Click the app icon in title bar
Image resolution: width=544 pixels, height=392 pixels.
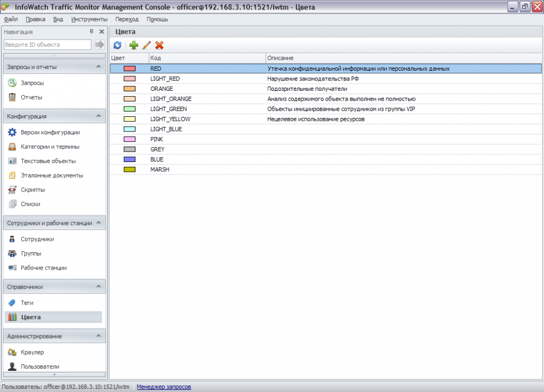[5, 7]
